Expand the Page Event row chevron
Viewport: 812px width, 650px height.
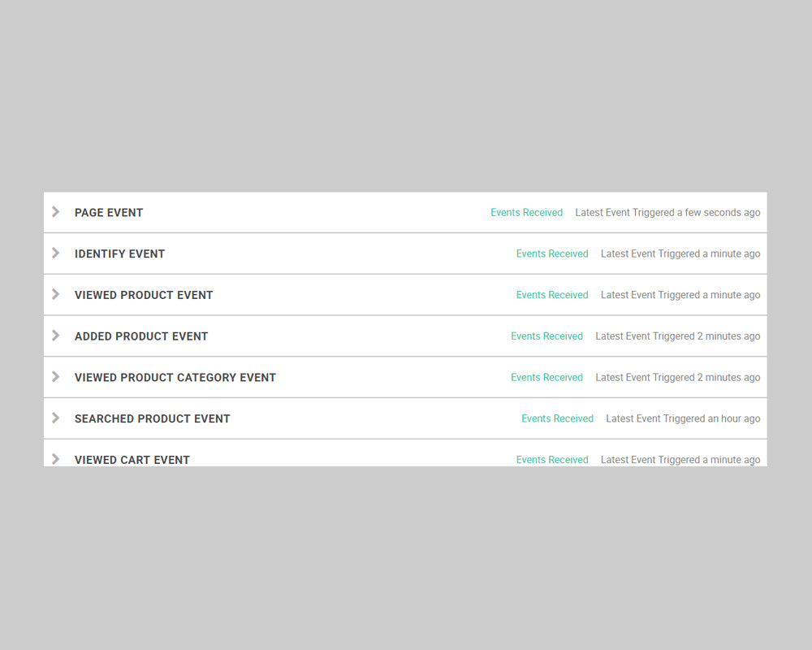click(55, 212)
